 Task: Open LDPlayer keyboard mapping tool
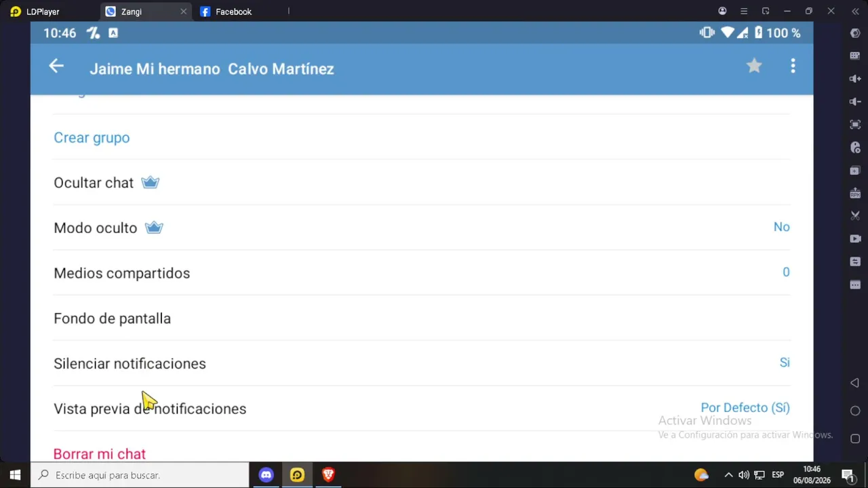(855, 56)
